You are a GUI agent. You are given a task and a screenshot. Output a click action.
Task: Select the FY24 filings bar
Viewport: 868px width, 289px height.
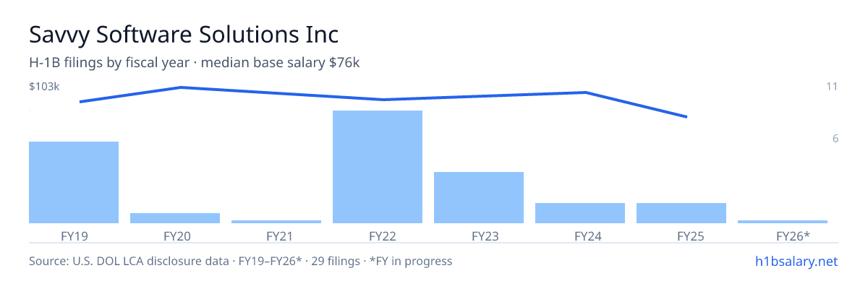coord(580,213)
